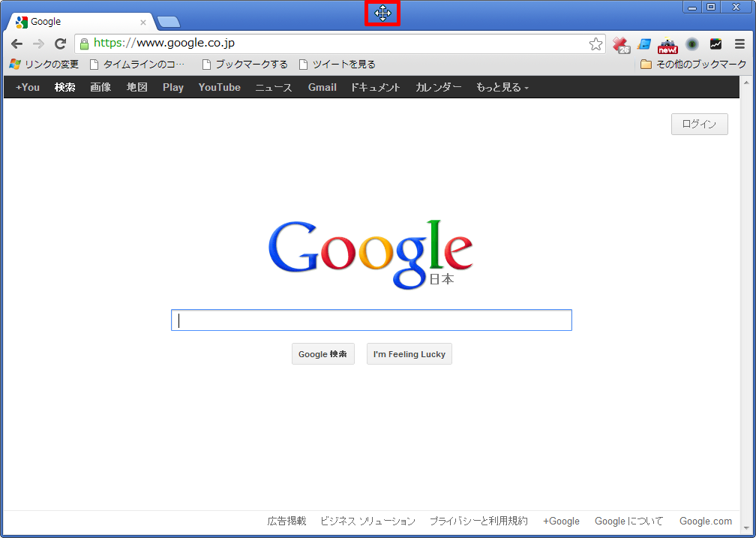Open the red X extension showing 26
The image size is (756, 538).
621,44
